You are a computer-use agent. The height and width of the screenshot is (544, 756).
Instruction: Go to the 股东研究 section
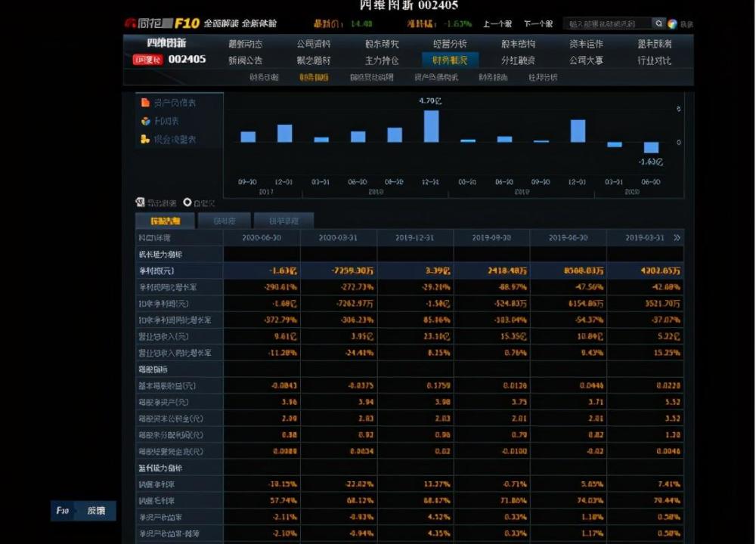(382, 44)
